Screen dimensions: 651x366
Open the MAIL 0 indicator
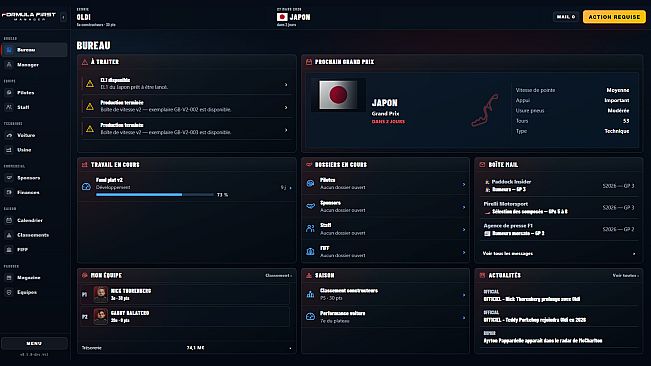(566, 17)
